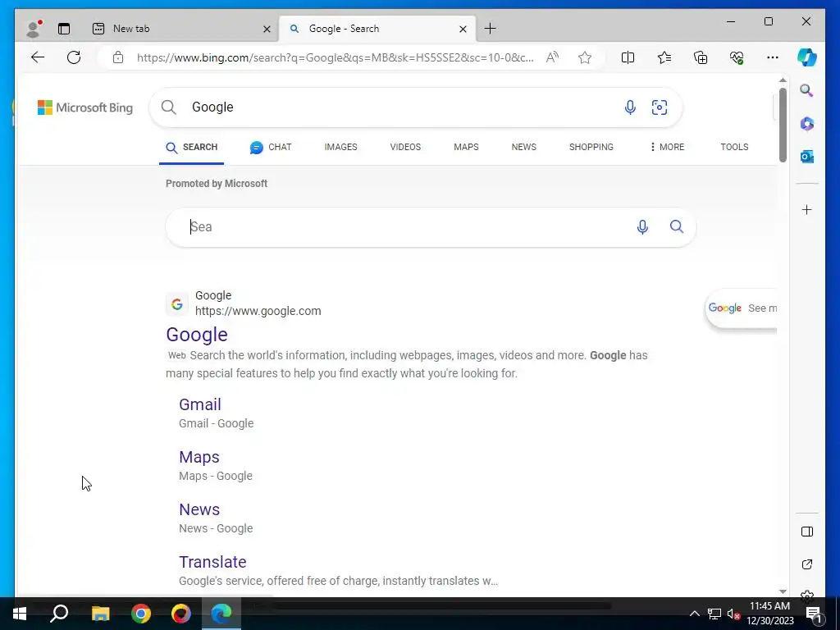Open the notification center
The image size is (840, 630).
814,614
